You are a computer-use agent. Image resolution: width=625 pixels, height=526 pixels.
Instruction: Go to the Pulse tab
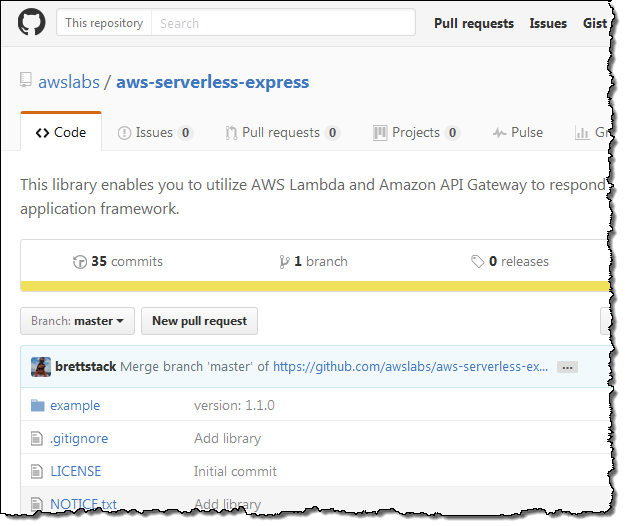(x=517, y=132)
